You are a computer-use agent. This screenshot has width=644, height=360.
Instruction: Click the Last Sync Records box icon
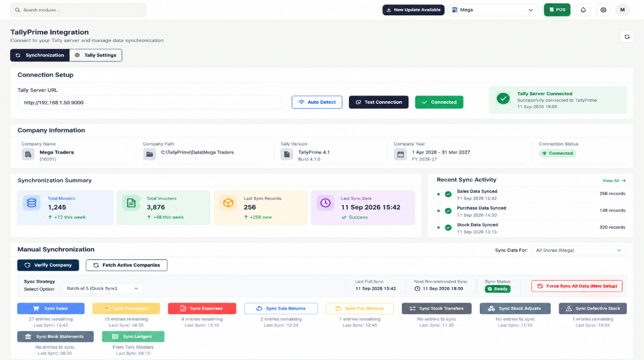[x=228, y=203]
